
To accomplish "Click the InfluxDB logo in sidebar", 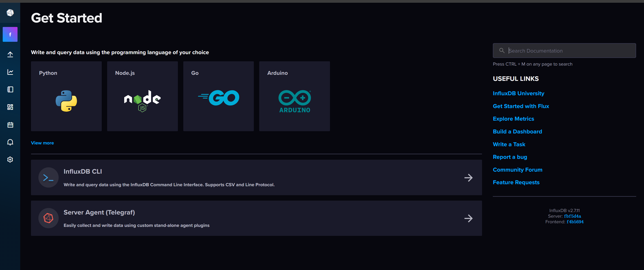I will pyautogui.click(x=10, y=13).
